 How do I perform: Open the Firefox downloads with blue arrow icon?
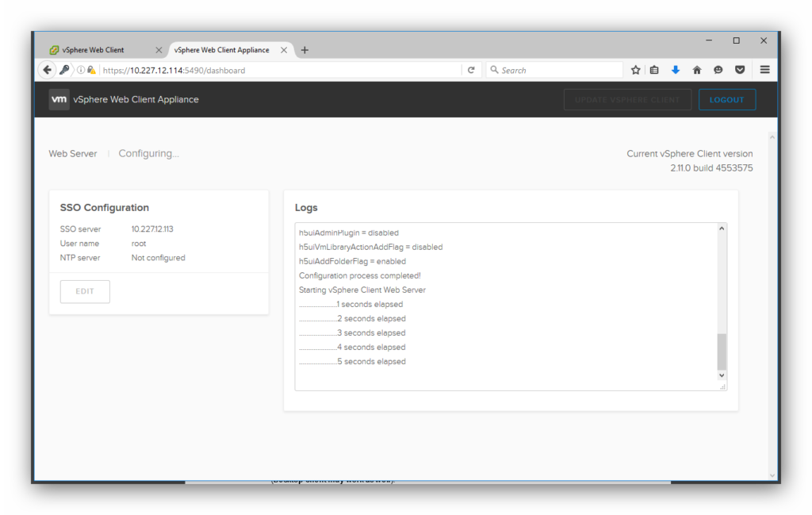pyautogui.click(x=675, y=70)
